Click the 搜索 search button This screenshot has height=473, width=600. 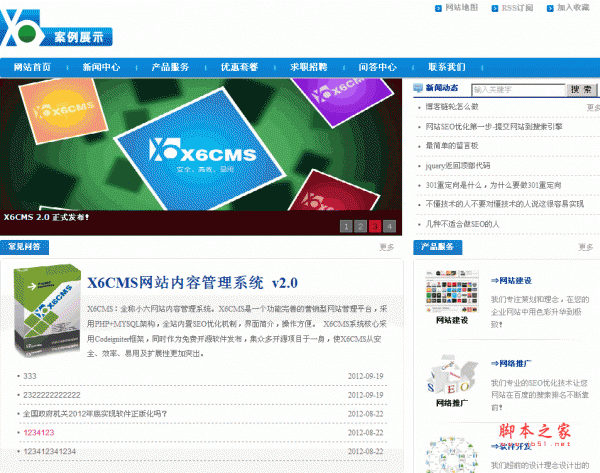pos(581,90)
